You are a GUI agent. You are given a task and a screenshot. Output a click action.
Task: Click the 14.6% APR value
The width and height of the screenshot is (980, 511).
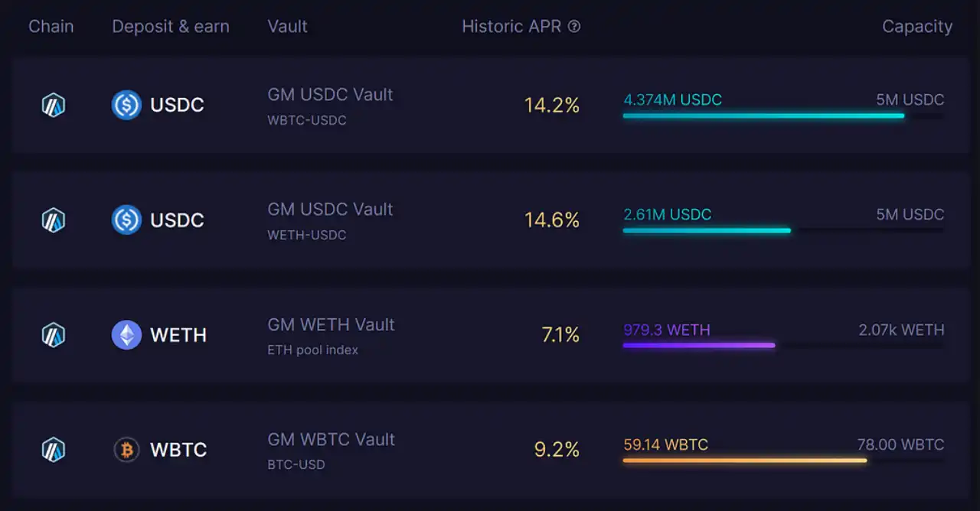(551, 220)
